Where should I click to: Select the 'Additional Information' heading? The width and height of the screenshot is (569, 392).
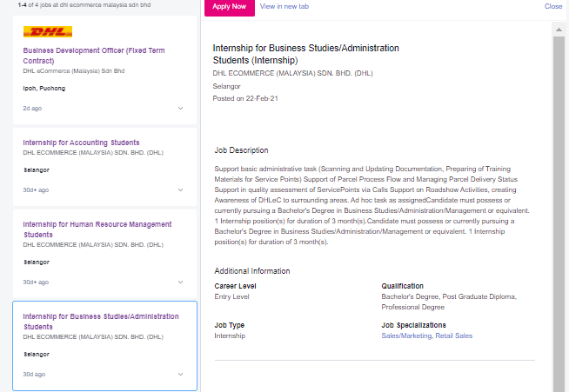click(252, 271)
